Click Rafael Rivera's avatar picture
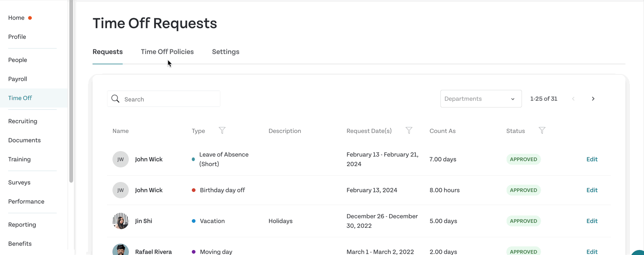Image resolution: width=644 pixels, height=255 pixels. [x=121, y=250]
